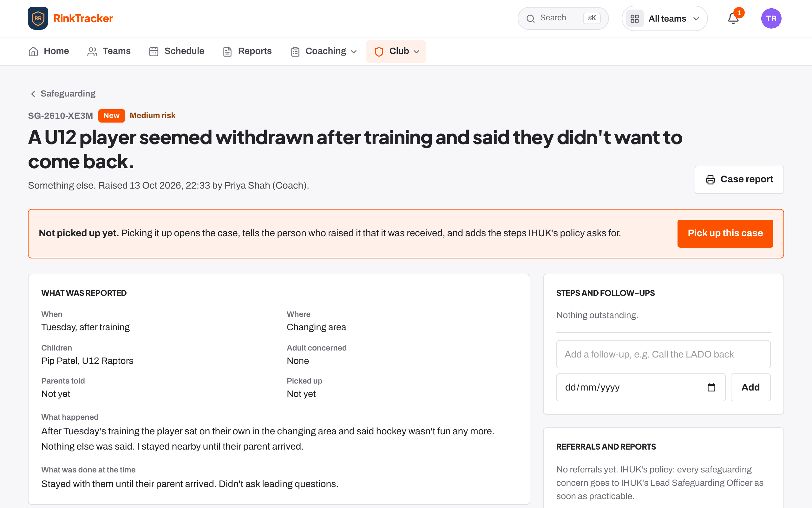Click the printer icon in Case report
Viewport: 812px width, 508px height.
(x=710, y=180)
